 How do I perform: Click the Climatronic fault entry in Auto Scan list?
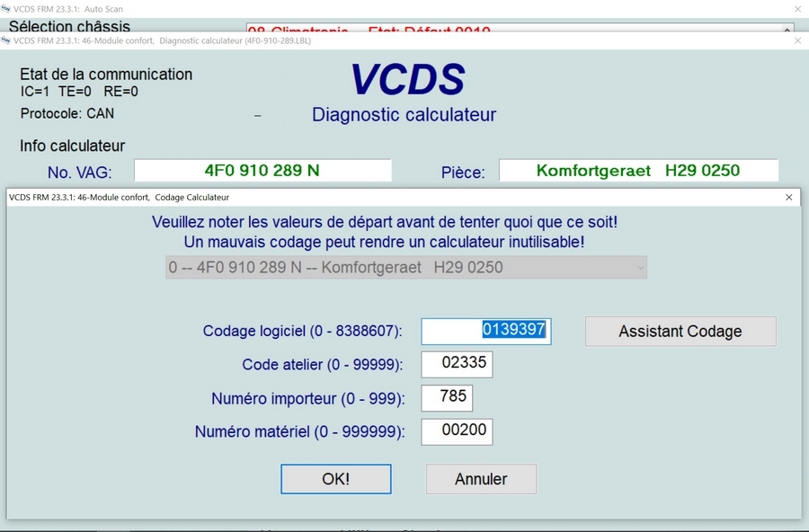(x=369, y=31)
